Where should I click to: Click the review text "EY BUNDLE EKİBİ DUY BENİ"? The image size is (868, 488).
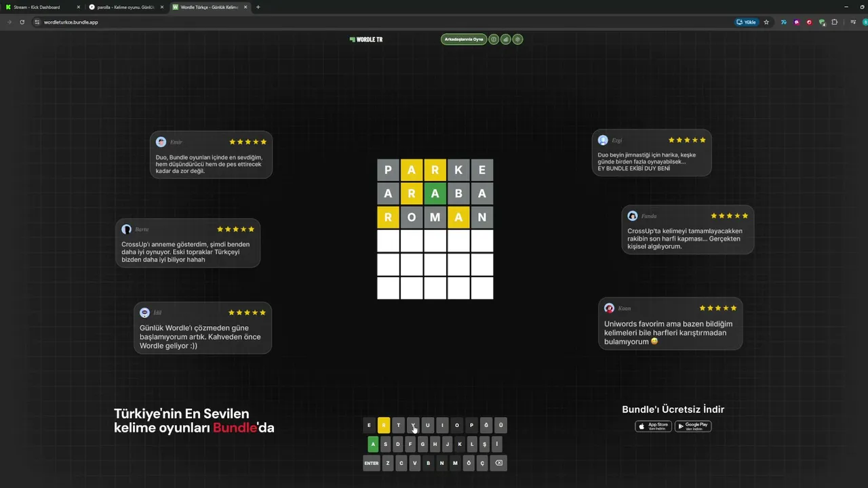[634, 168]
